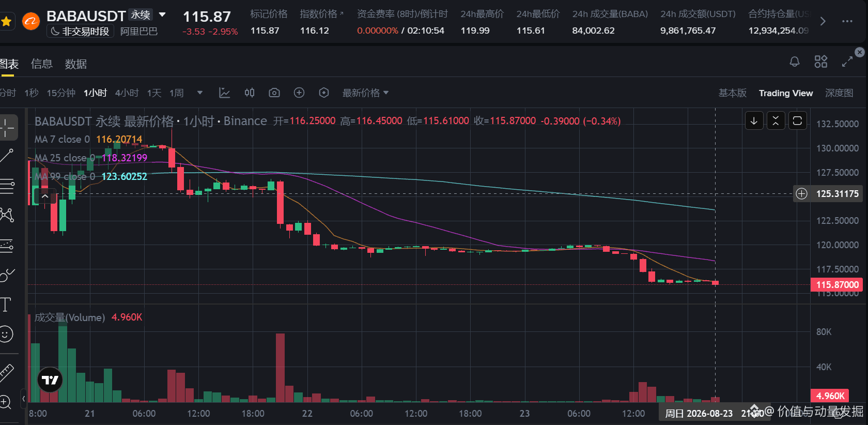Open the chart layout grid icon

821,62
